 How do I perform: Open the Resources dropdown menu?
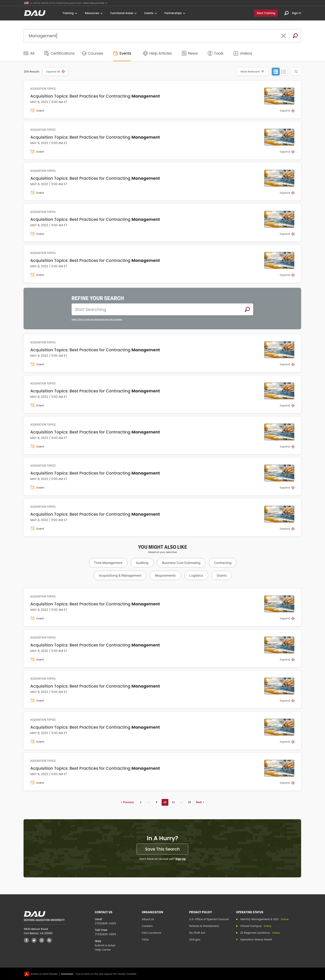click(94, 13)
